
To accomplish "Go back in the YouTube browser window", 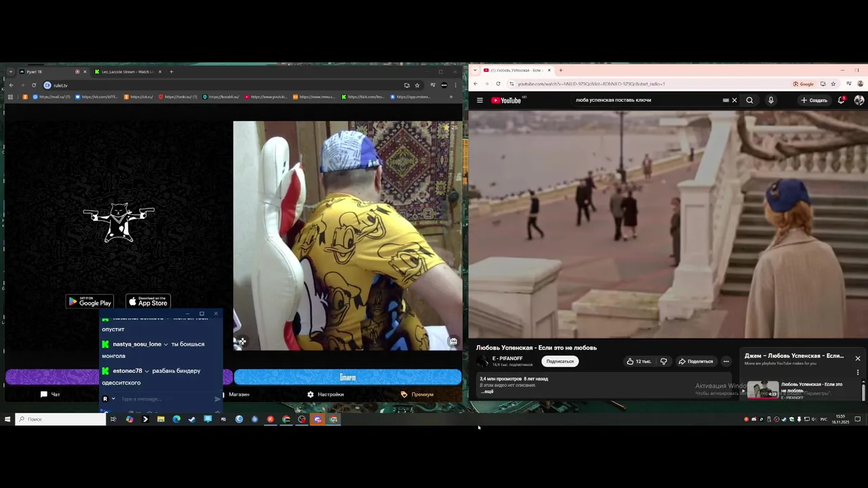I will tap(475, 84).
